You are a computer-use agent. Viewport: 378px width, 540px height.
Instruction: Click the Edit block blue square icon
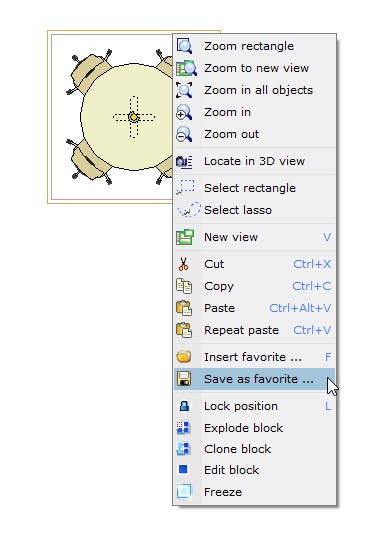183,469
